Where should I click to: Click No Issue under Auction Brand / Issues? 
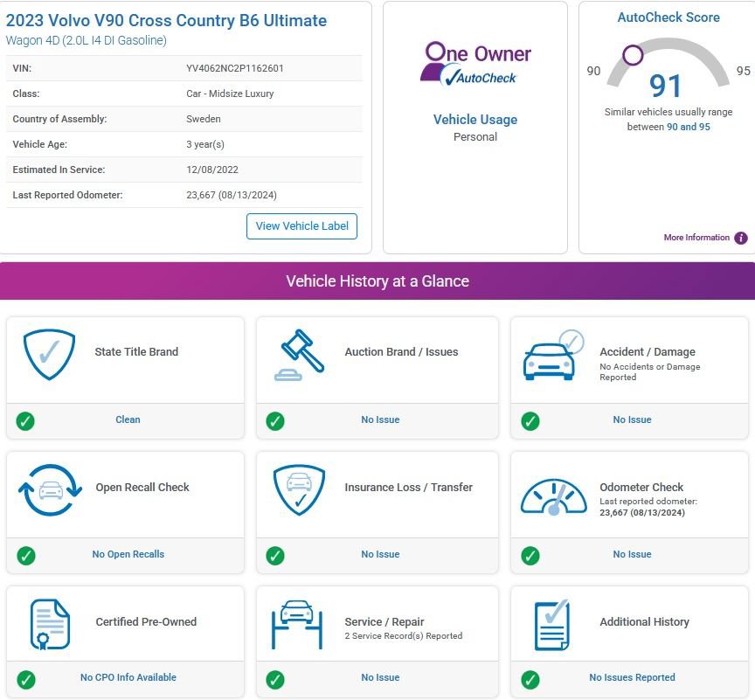380,419
